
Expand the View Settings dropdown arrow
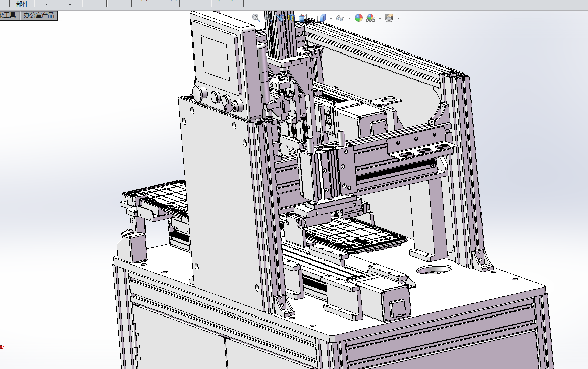pyautogui.click(x=398, y=18)
